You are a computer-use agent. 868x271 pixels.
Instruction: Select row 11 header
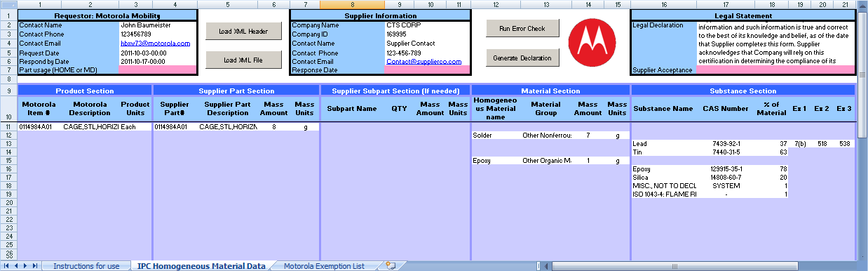8,126
